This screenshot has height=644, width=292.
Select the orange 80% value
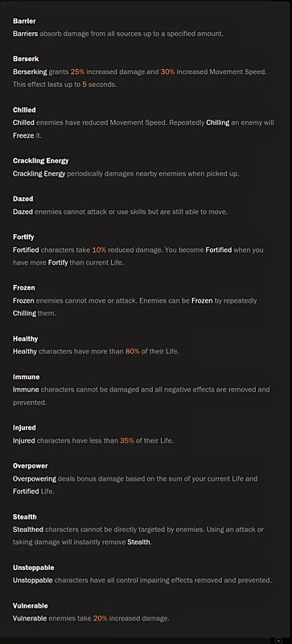point(132,352)
